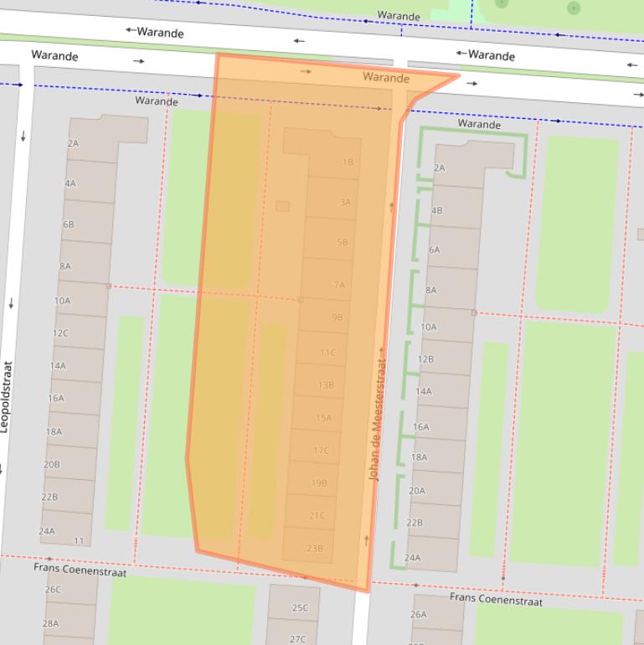Click the house numbered 7A

(339, 285)
